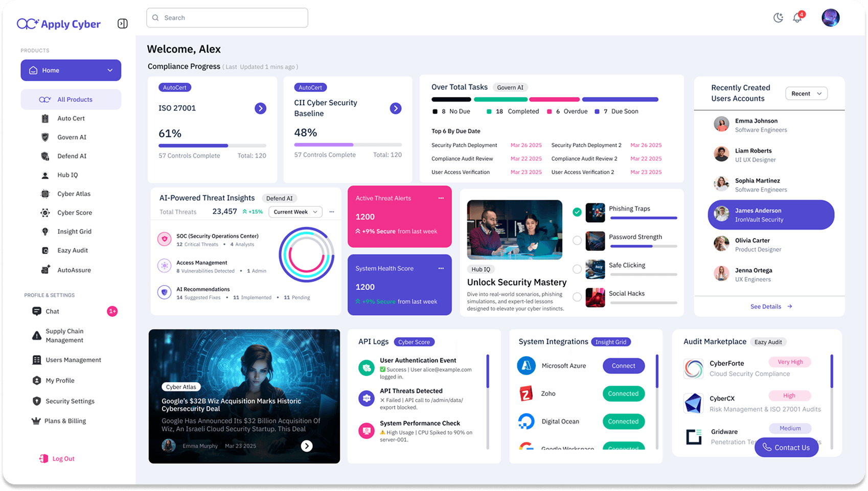The image size is (868, 491).
Task: Click the Connect button for Microsoft Azure
Action: (x=624, y=366)
